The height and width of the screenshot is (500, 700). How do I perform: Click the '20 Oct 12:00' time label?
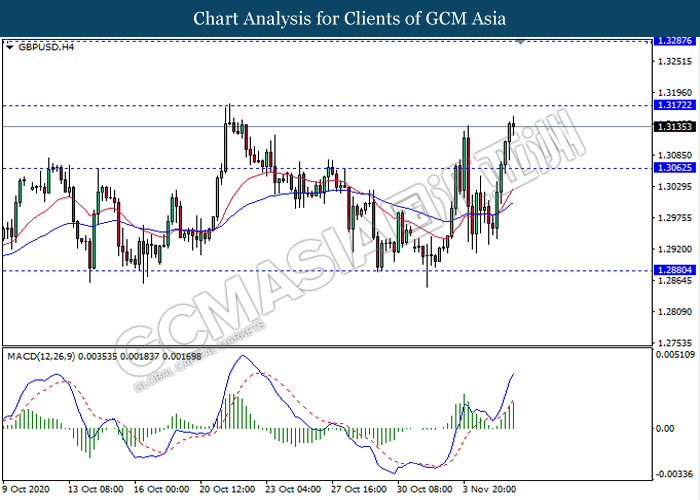228,489
